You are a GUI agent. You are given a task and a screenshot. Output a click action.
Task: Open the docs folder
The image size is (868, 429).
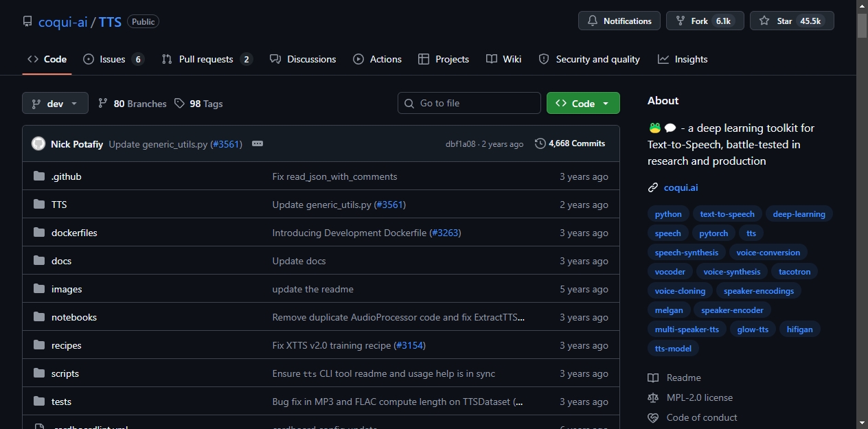point(61,261)
